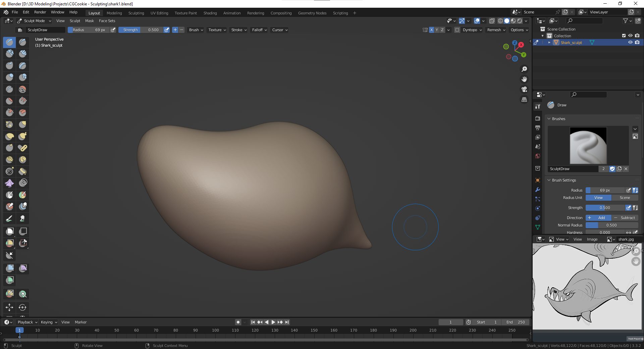The image size is (644, 349).
Task: Select the Snake Hook brush tool
Action: point(22,136)
